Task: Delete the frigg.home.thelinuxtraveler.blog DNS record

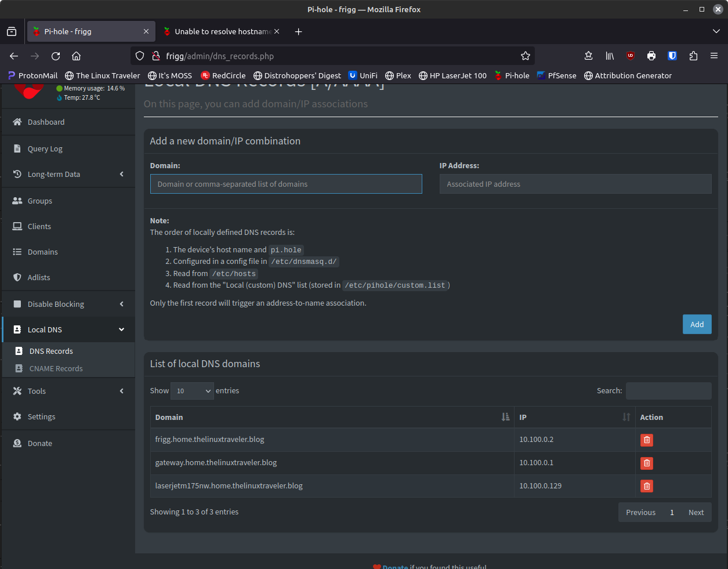Action: 647,440
